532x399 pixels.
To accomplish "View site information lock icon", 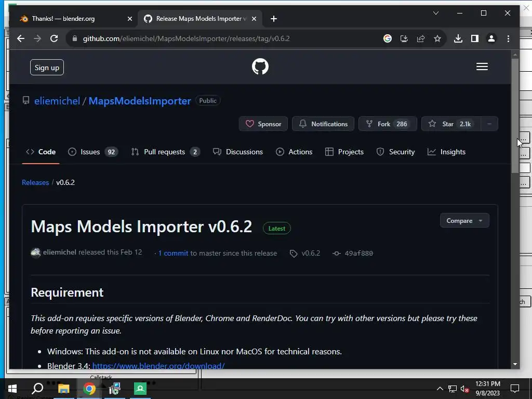I will pyautogui.click(x=75, y=38).
